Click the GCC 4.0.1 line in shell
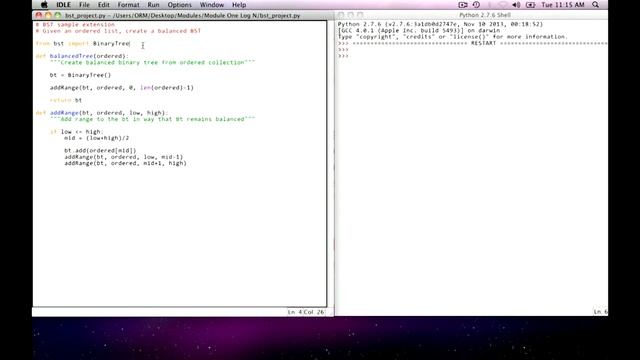Image resolution: width=640 pixels, height=360 pixels. coord(418,31)
